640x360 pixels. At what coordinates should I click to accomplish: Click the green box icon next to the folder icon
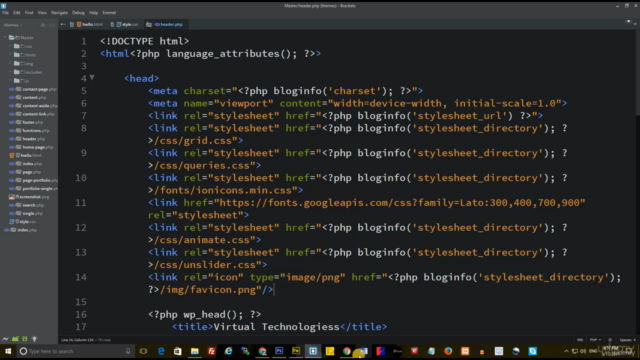point(25,339)
